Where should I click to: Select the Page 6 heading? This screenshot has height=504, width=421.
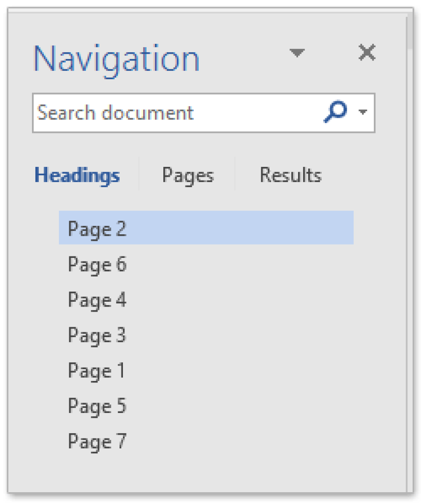coord(97,264)
